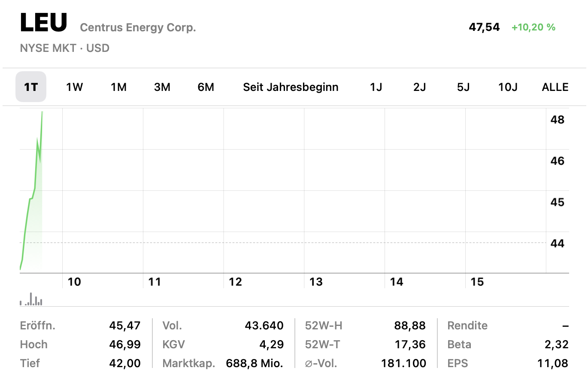Click the LEU ticker symbol

[x=44, y=23]
